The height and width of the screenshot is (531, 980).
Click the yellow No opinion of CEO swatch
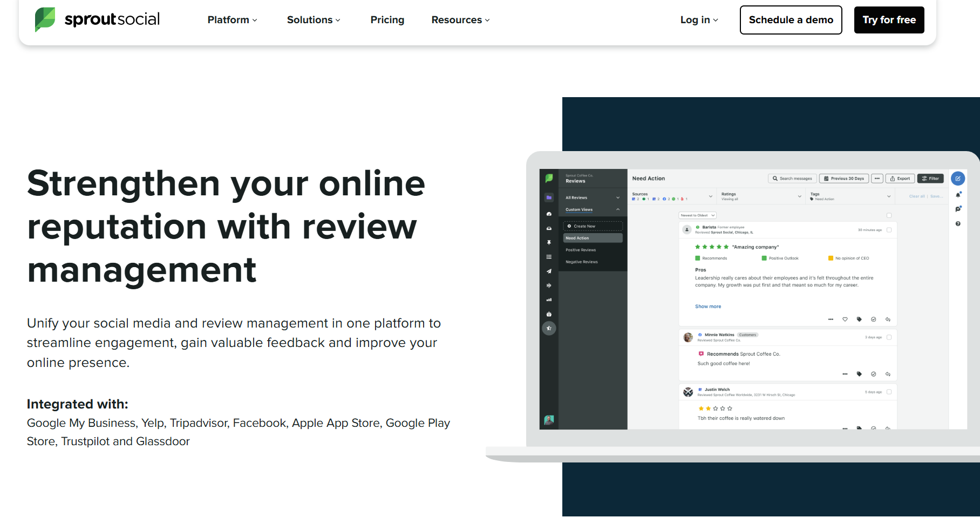pos(831,258)
